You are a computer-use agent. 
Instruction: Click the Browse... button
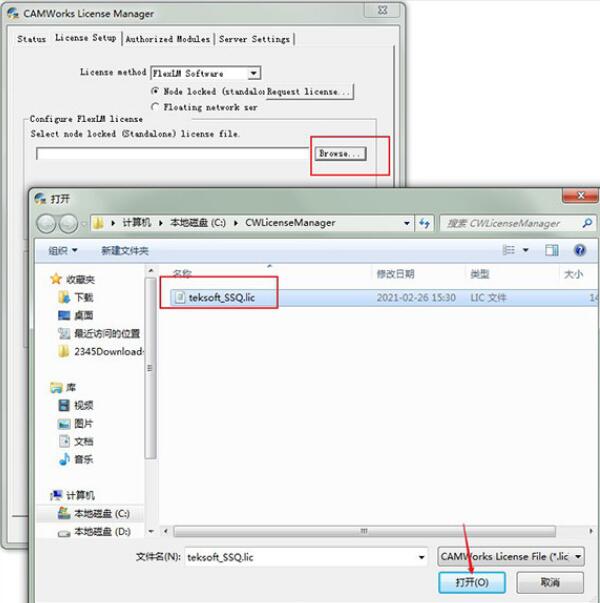pos(340,153)
